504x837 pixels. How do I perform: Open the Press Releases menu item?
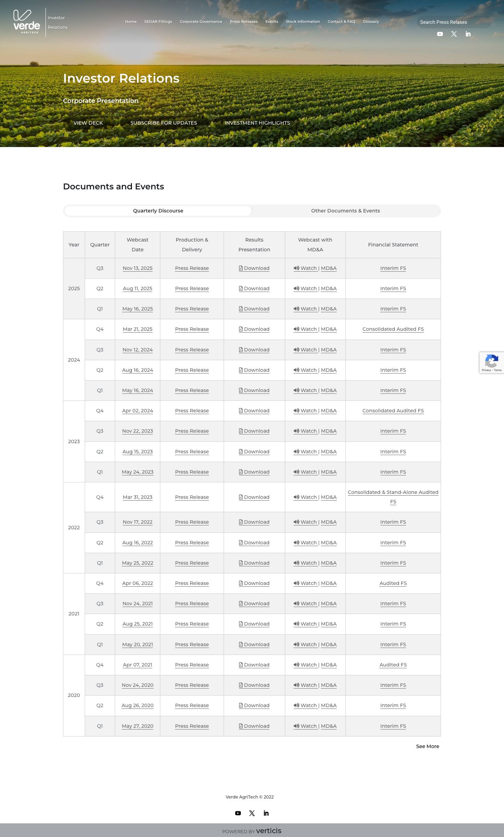coord(244,21)
